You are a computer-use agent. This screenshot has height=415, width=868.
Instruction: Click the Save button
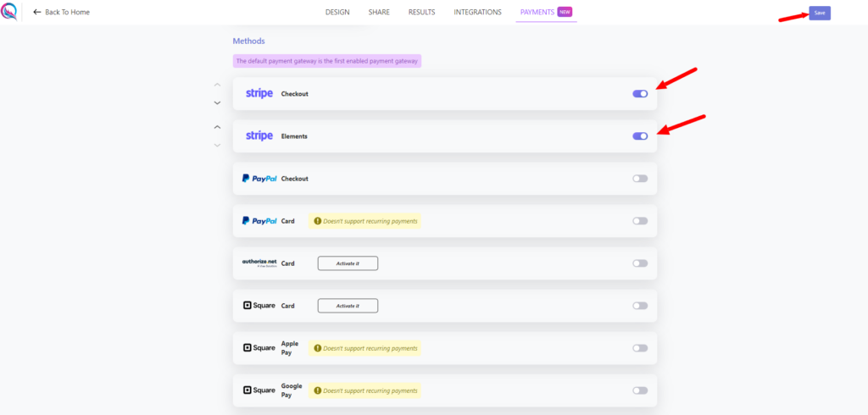point(820,13)
